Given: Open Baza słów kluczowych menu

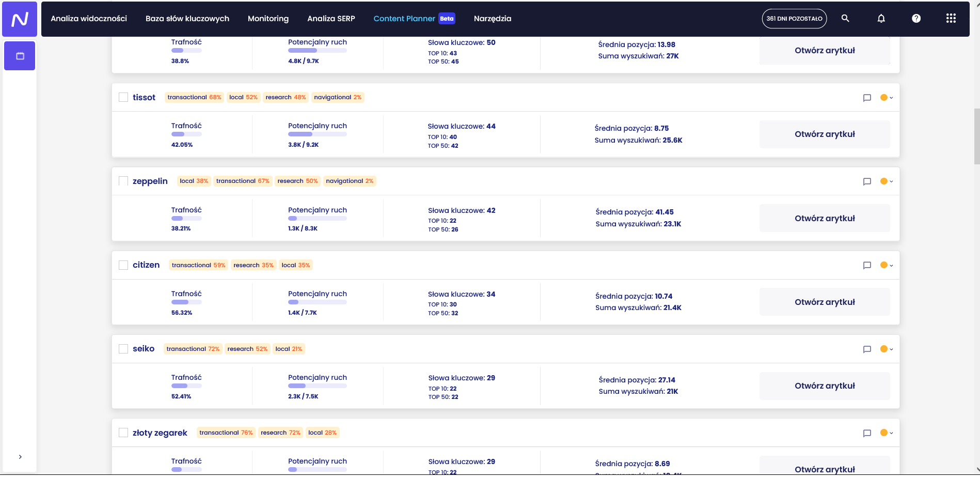Looking at the screenshot, I should coord(187,19).
